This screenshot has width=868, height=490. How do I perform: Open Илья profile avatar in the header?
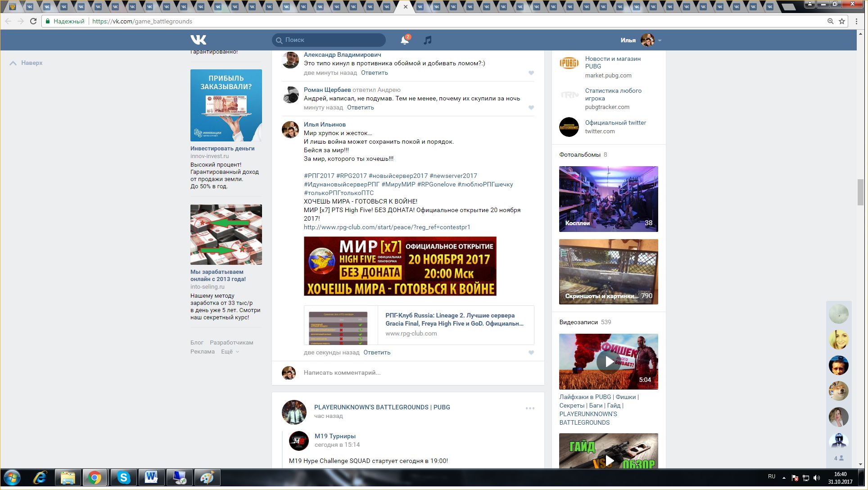click(647, 40)
